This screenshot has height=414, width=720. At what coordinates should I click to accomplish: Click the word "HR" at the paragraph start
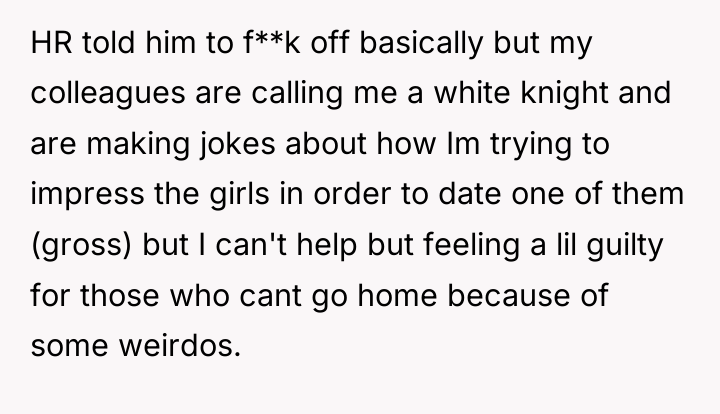tap(51, 43)
